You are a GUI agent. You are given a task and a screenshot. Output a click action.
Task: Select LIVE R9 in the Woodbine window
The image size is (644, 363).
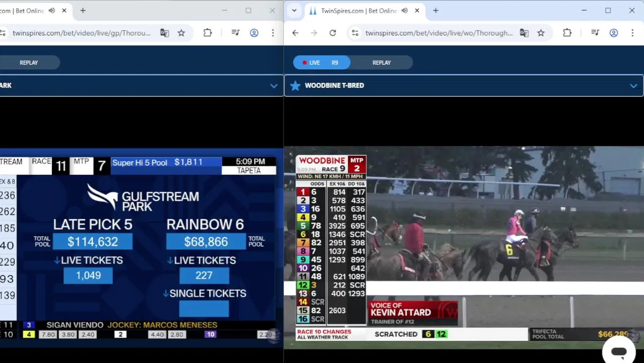tap(321, 63)
